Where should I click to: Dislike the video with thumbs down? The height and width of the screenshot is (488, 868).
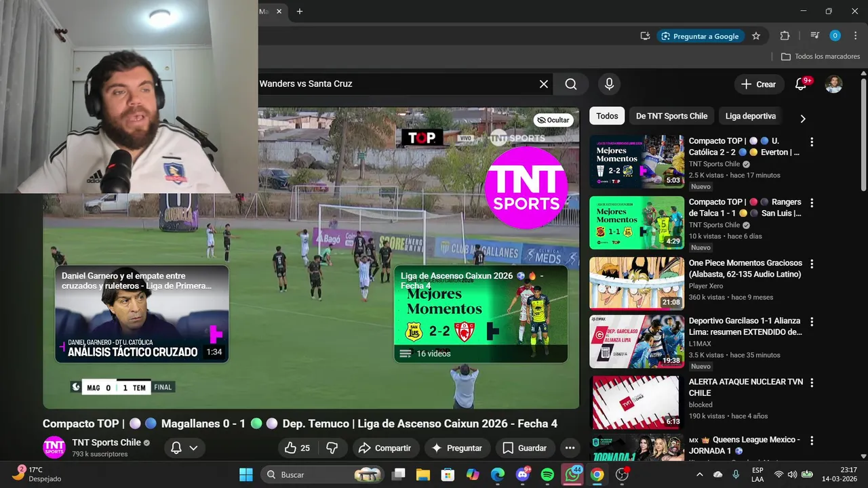(332, 448)
